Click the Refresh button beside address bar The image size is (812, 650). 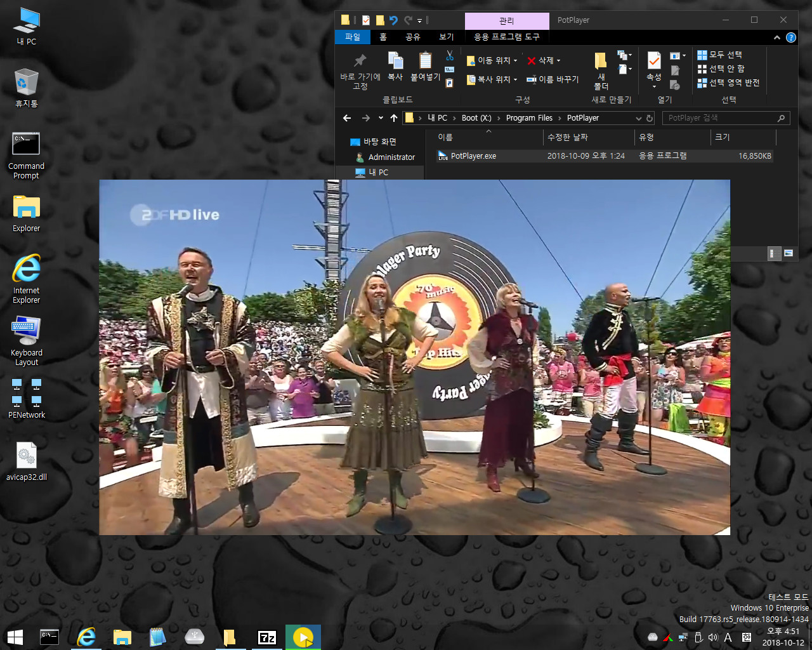pos(650,118)
